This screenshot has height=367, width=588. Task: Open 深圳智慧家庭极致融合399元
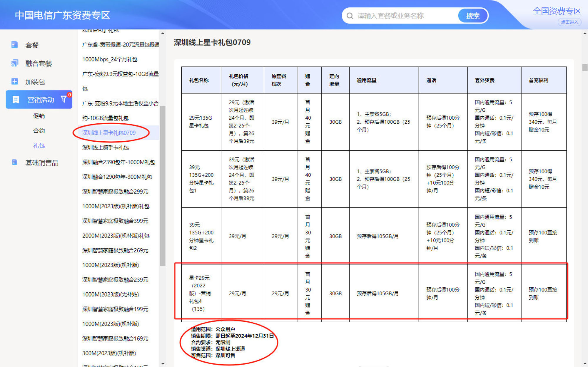pos(115,221)
